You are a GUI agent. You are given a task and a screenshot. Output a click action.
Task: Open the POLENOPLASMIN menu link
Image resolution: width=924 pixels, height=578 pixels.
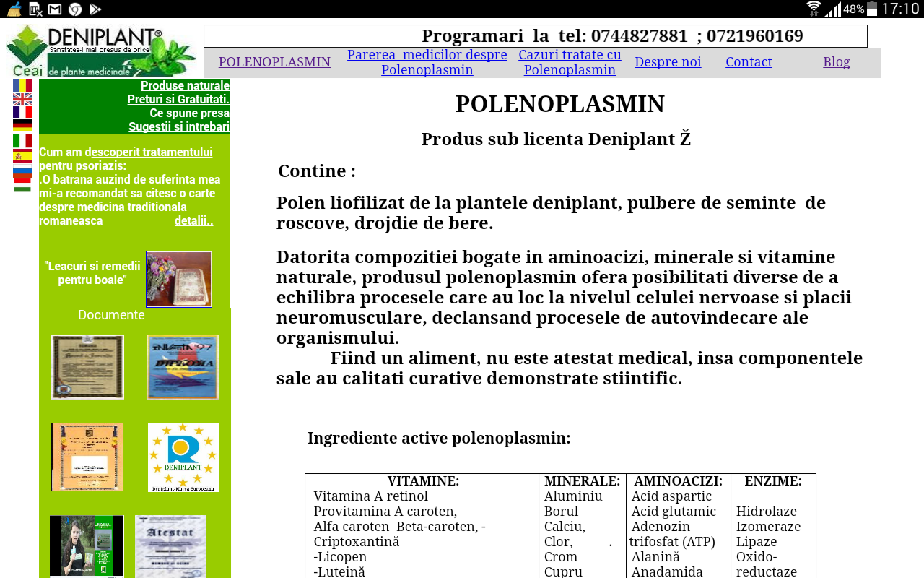274,62
